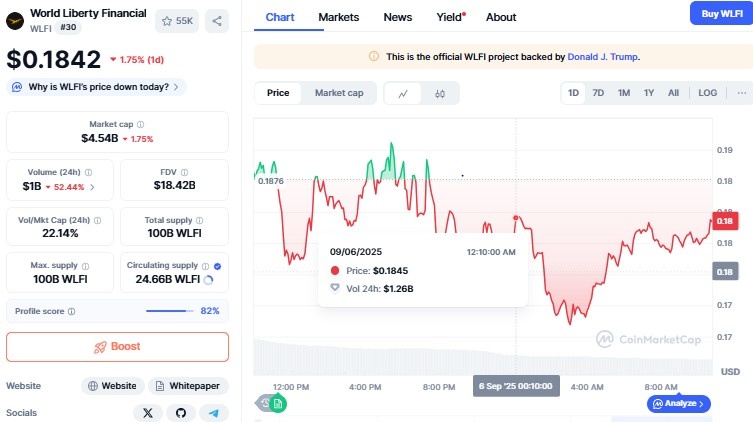Open Max. supply info icon
Viewport: 753px width, 422px height.
pos(85,266)
